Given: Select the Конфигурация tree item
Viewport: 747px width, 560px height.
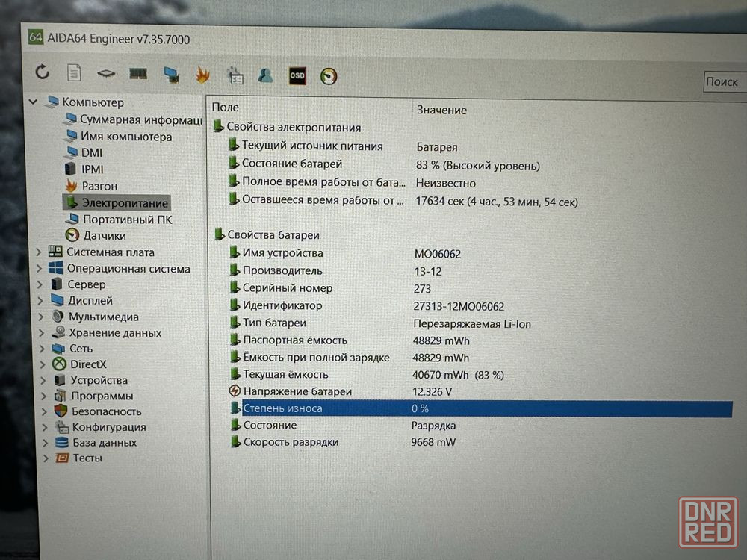Looking at the screenshot, I should point(101,427).
